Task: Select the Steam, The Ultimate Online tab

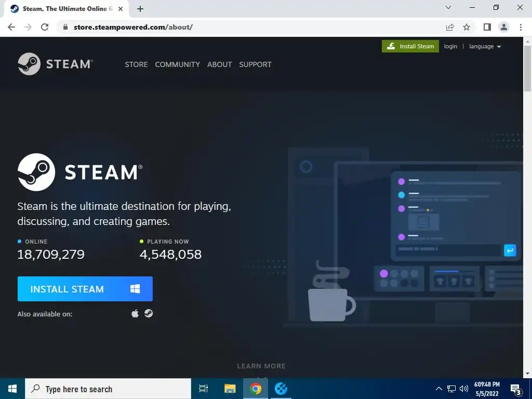Action: (66, 9)
